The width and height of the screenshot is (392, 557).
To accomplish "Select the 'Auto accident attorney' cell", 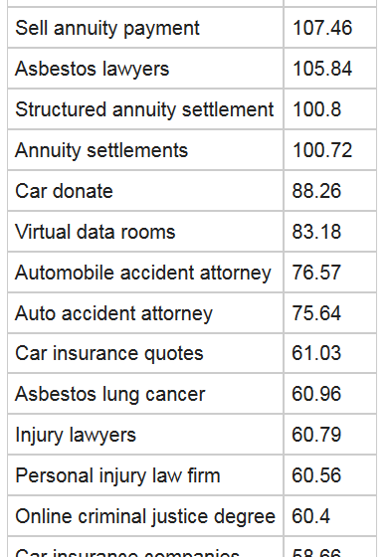I will [145, 313].
